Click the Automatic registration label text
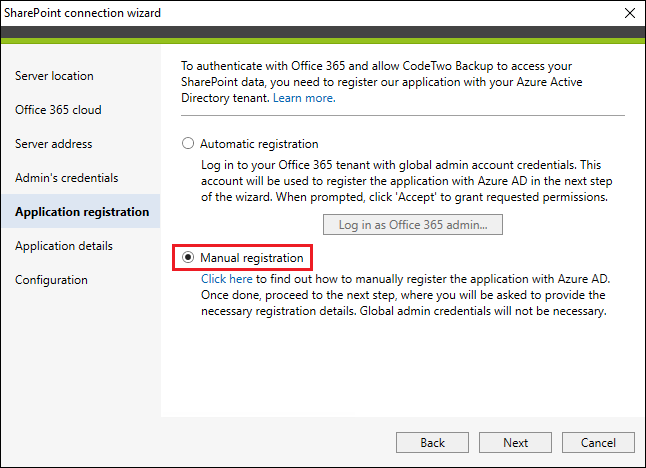Screen dimensions: 646x468 tap(259, 144)
